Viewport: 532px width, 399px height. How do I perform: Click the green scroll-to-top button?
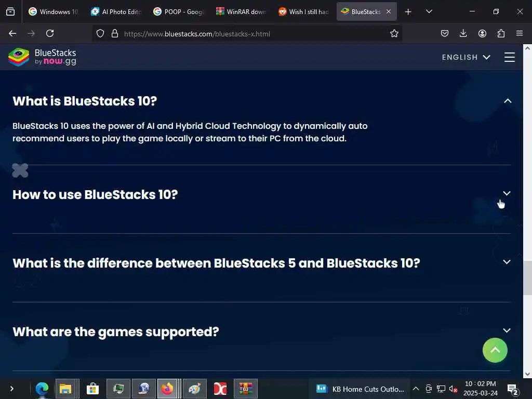coord(495,350)
